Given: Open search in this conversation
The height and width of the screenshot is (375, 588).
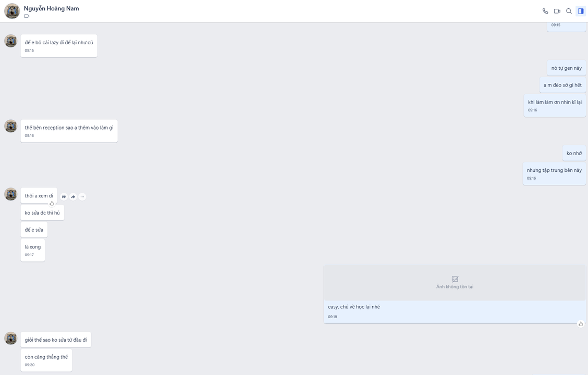Looking at the screenshot, I should (569, 11).
